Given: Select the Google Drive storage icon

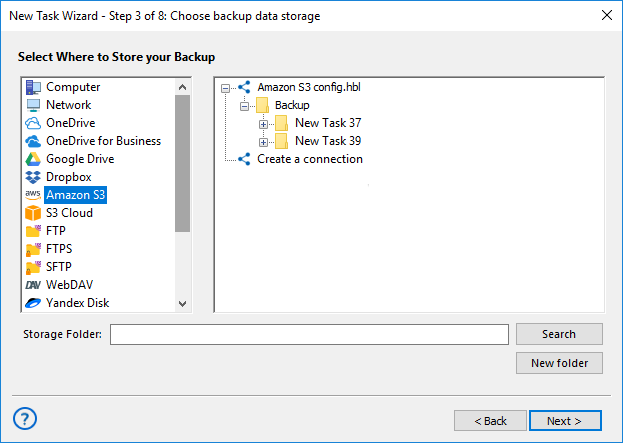Looking at the screenshot, I should (x=33, y=159).
